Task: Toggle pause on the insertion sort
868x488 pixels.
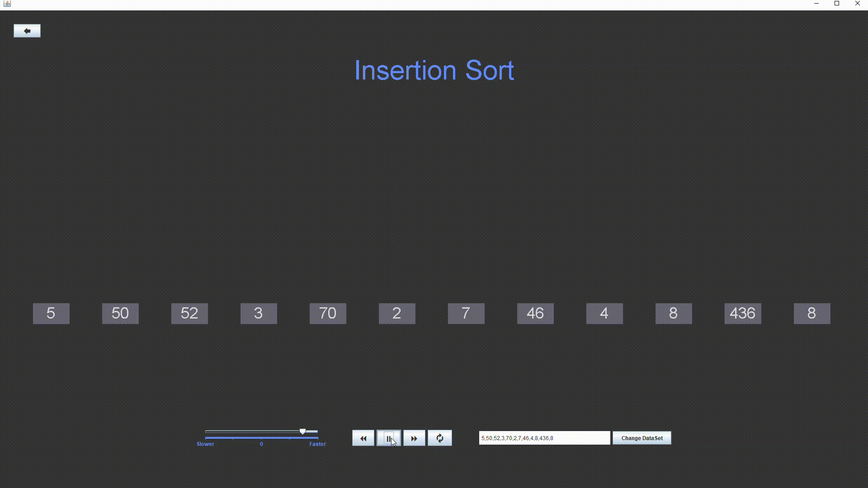Action: pos(388,438)
